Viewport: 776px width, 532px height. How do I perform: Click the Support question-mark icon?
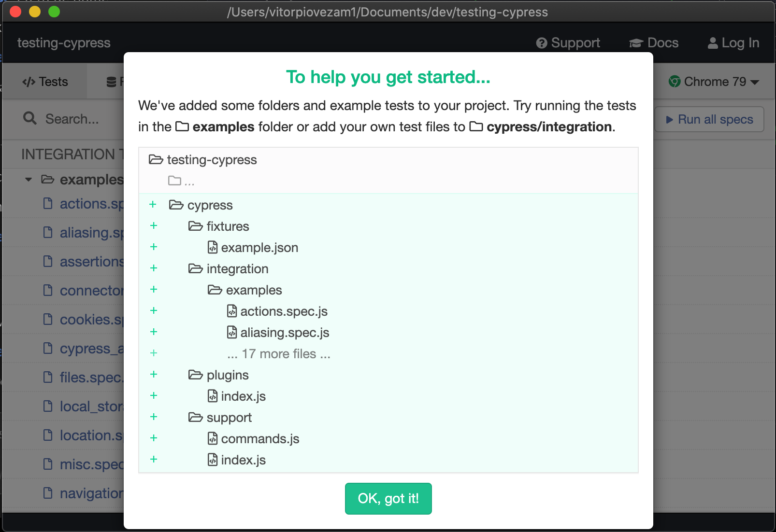[x=542, y=43]
